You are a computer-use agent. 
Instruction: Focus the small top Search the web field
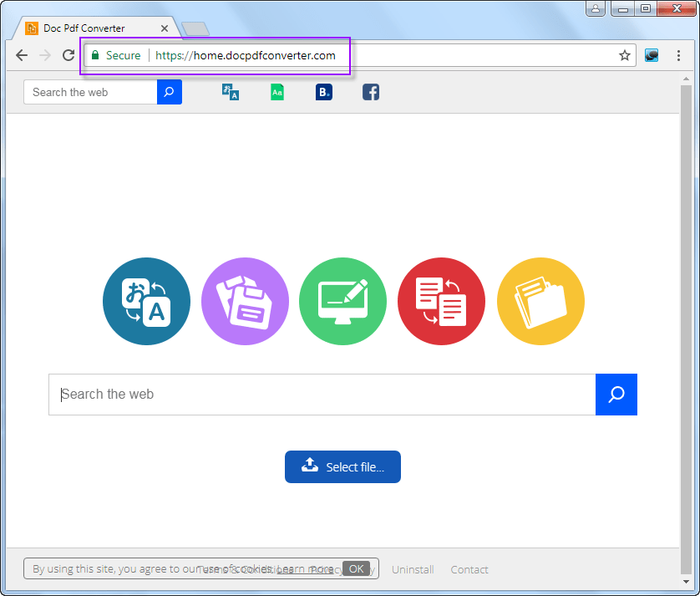click(90, 92)
